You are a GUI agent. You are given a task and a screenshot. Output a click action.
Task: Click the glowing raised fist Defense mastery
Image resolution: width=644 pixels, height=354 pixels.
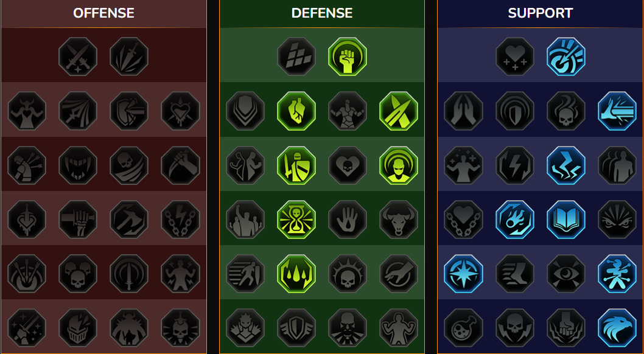click(348, 57)
